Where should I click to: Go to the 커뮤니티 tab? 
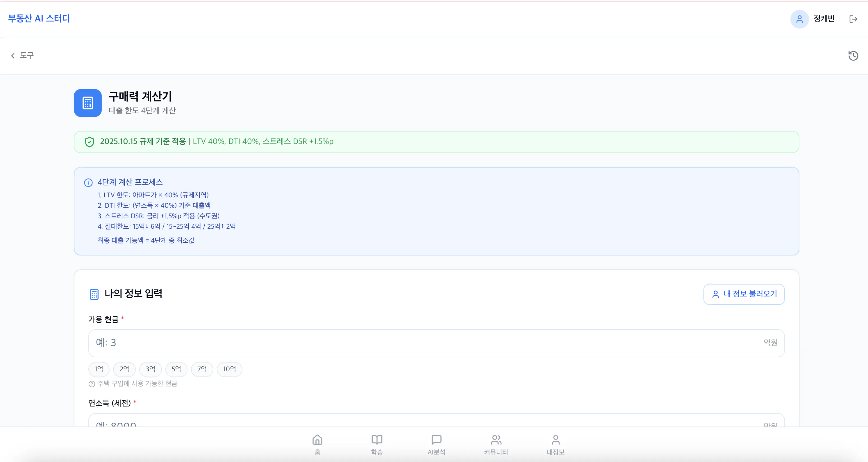pyautogui.click(x=496, y=444)
